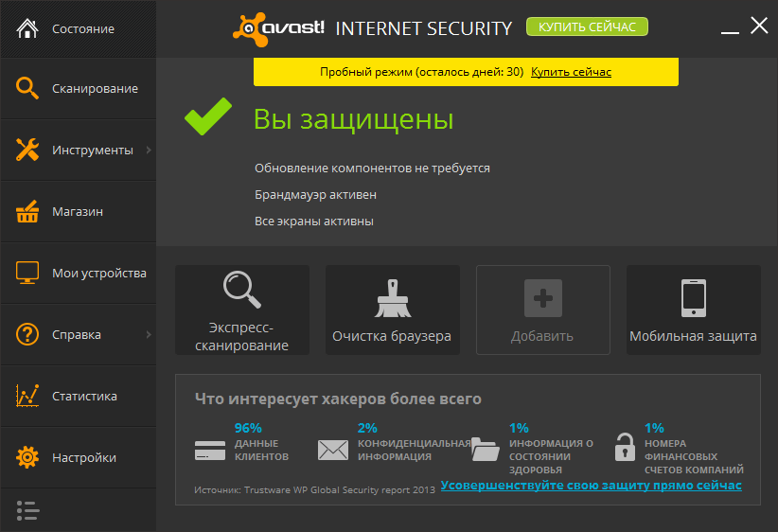Expand the Справка submenu arrow
The image size is (778, 532).
point(149,334)
